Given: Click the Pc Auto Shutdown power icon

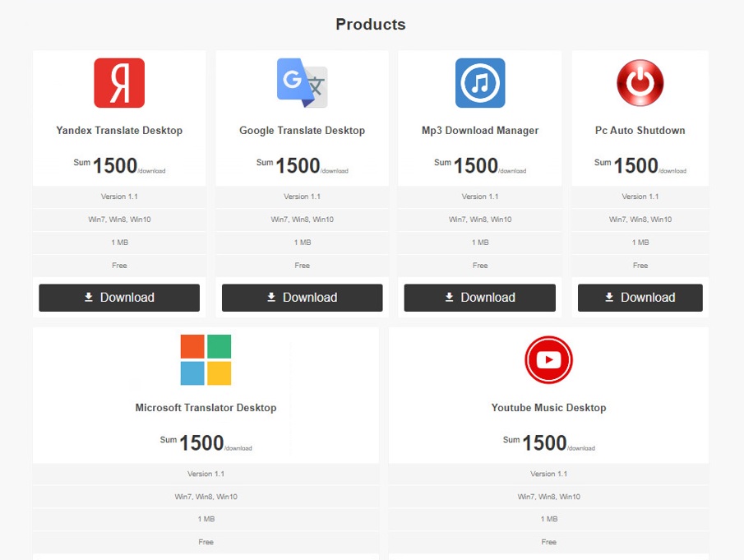Looking at the screenshot, I should coord(640,83).
